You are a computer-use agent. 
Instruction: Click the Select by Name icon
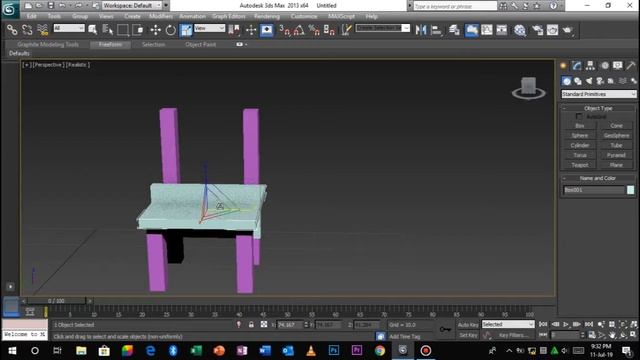[108, 30]
